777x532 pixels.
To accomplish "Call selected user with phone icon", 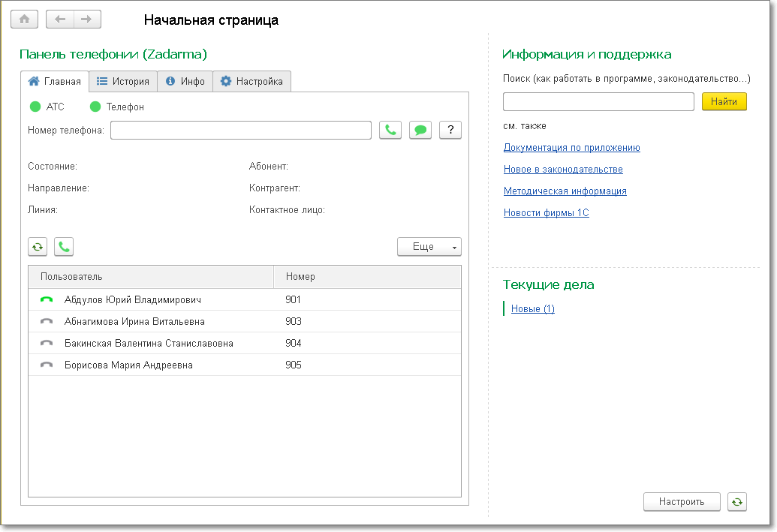I will tap(64, 247).
